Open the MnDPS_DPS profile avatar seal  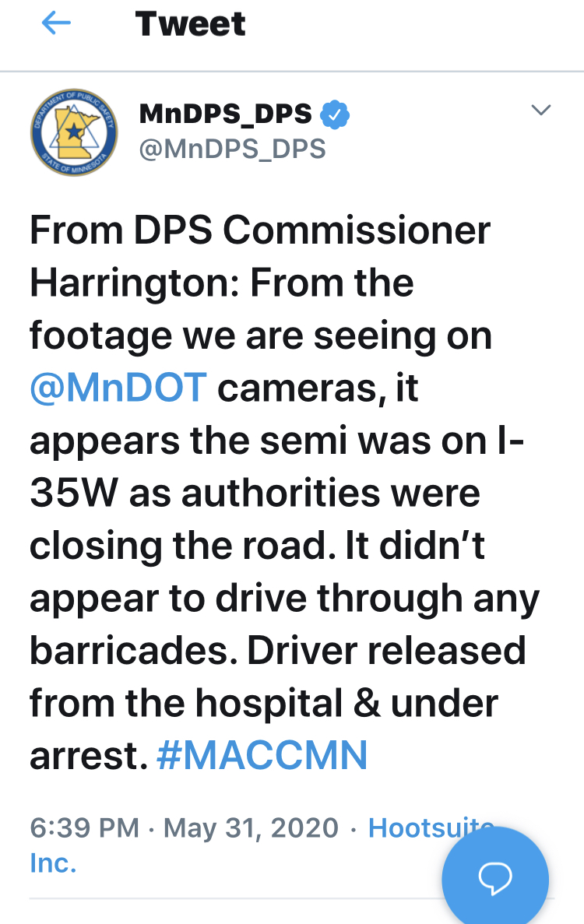pyautogui.click(x=74, y=132)
